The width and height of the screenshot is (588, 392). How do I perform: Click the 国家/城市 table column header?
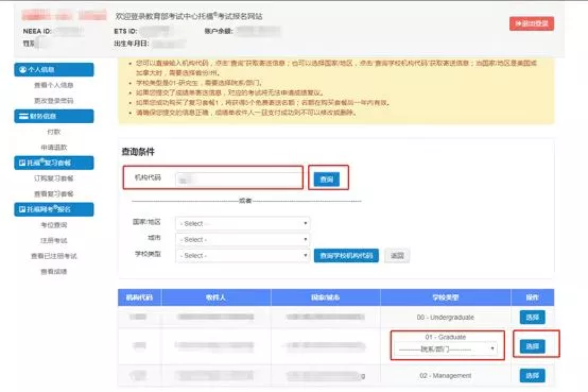(325, 297)
